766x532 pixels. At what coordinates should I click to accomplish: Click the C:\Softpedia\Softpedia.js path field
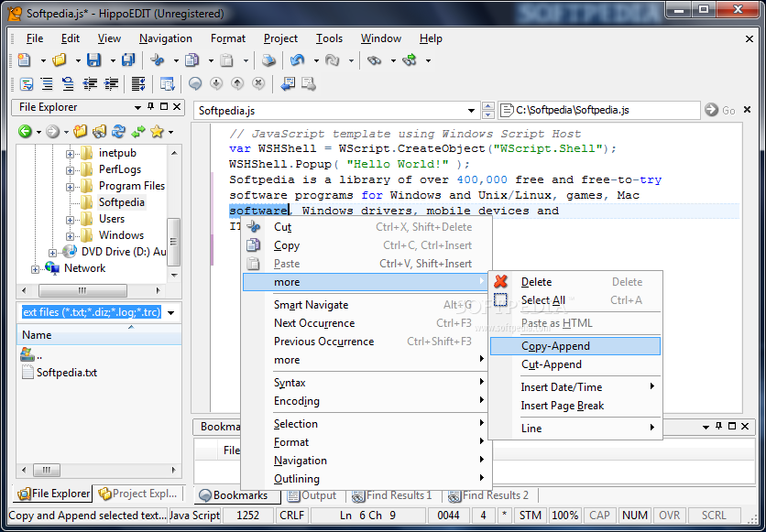coord(600,110)
